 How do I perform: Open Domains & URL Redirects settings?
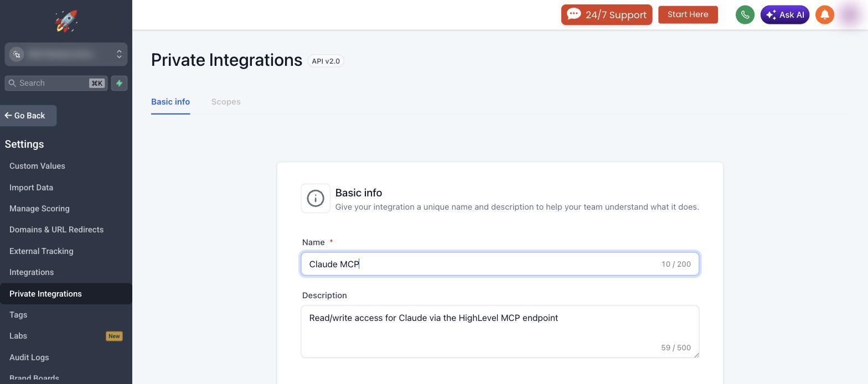pyautogui.click(x=56, y=230)
